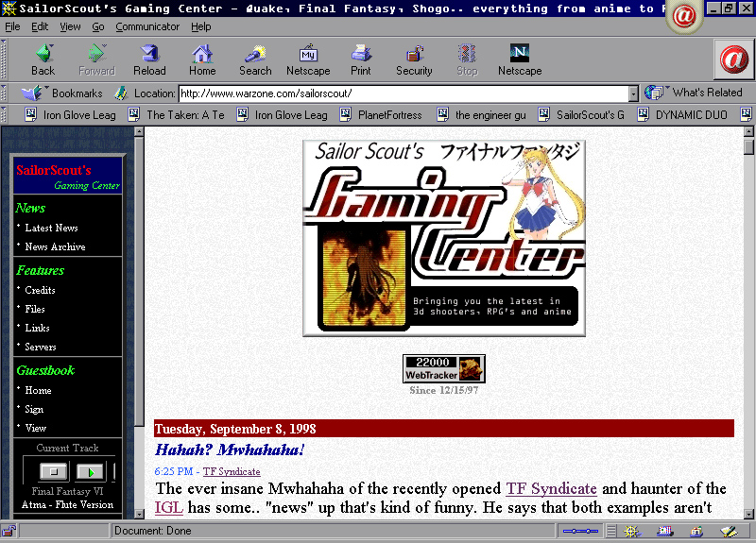Click the main page scroll-down arrow
Viewport: 756px width, 543px height.
[748, 514]
